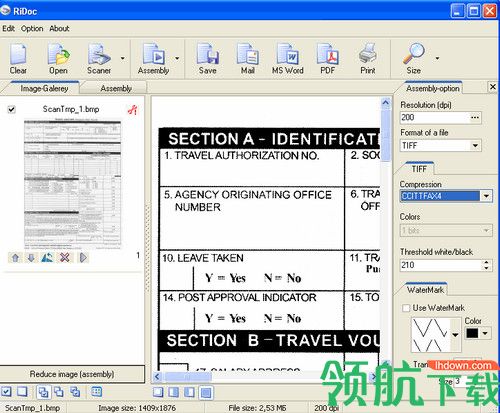Open the Scaner dropdown arrow

click(123, 58)
